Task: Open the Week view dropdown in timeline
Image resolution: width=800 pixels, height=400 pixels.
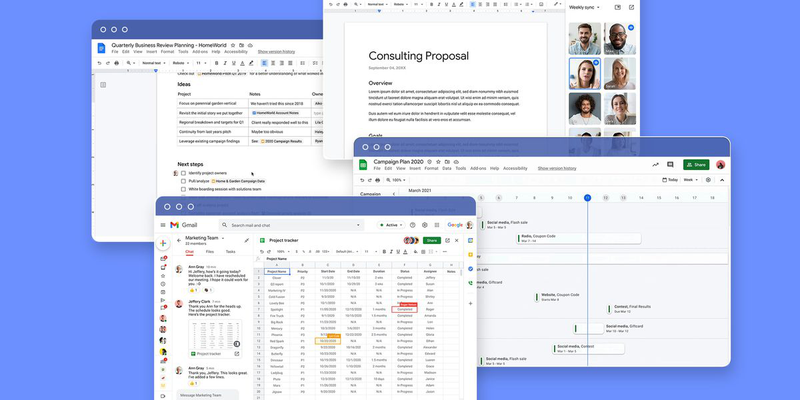Action: [x=689, y=180]
